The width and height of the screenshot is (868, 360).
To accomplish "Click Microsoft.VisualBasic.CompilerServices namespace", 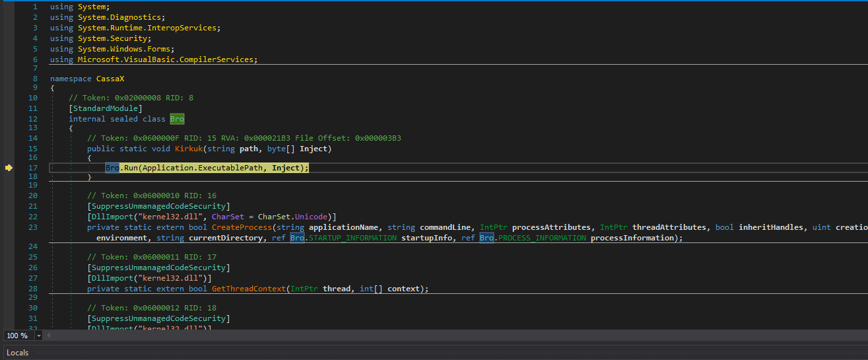I will tap(165, 59).
